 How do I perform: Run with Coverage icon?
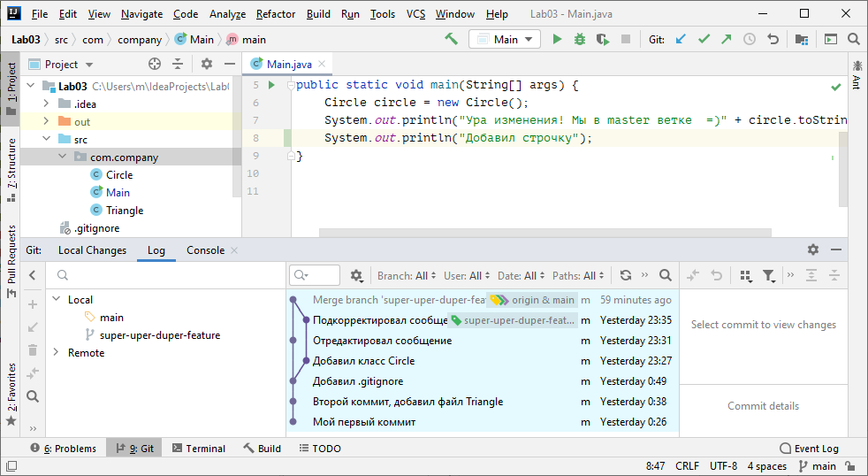(x=603, y=39)
